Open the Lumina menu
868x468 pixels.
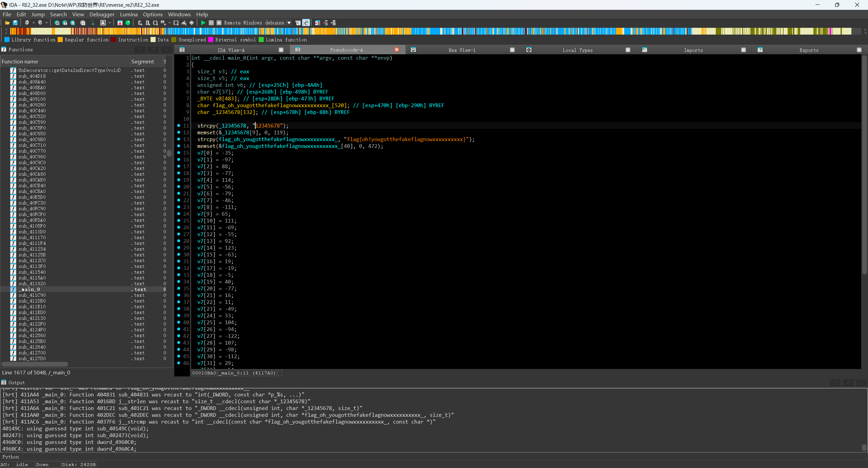pyautogui.click(x=129, y=14)
